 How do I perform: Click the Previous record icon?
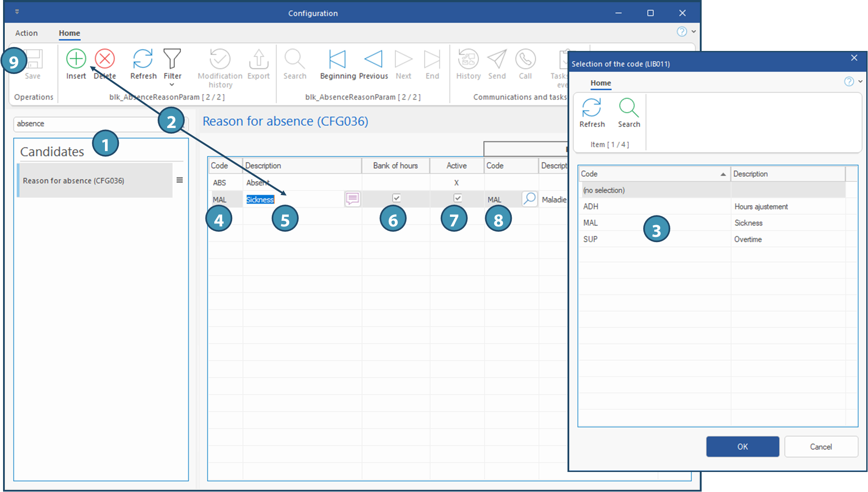tap(373, 59)
